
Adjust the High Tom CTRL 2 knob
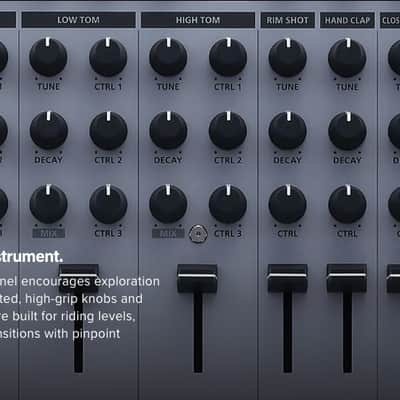(228, 131)
